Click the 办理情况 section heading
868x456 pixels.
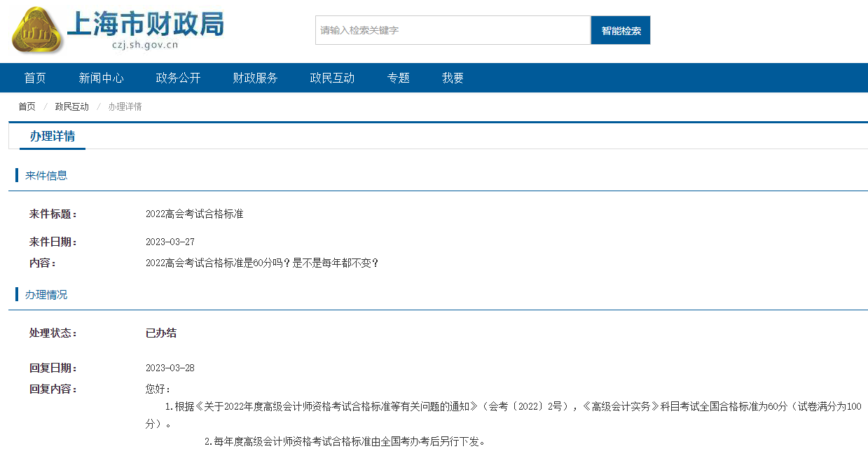tap(48, 294)
